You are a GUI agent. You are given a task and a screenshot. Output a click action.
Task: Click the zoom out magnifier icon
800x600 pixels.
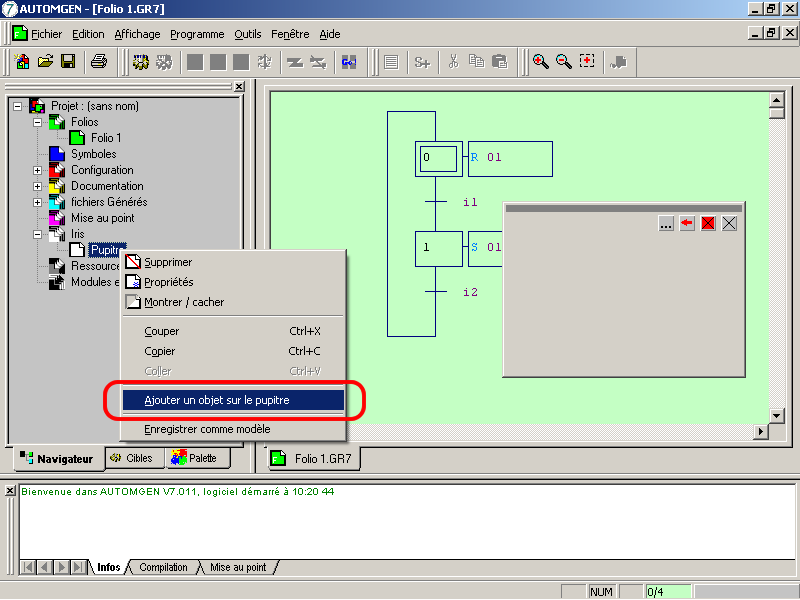(x=563, y=62)
